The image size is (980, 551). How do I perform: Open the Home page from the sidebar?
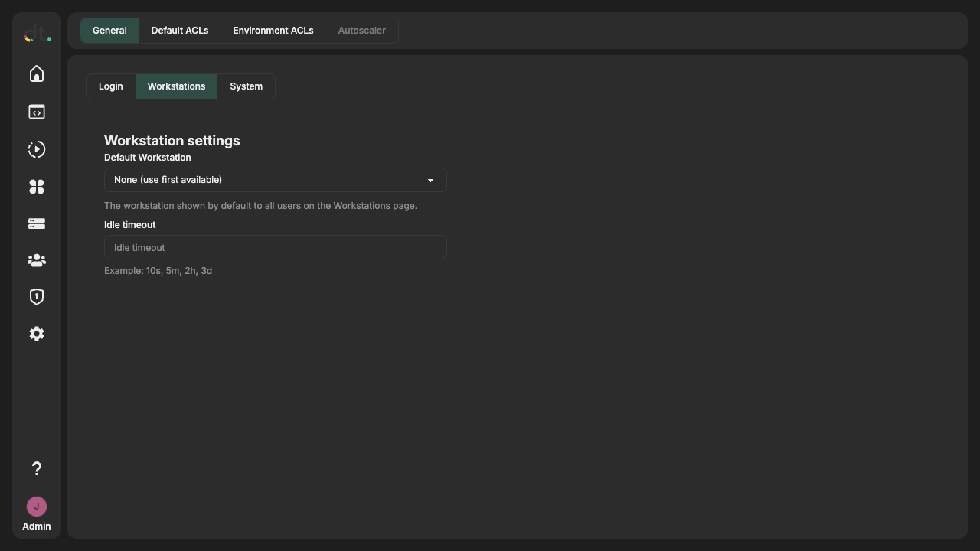[x=36, y=73]
